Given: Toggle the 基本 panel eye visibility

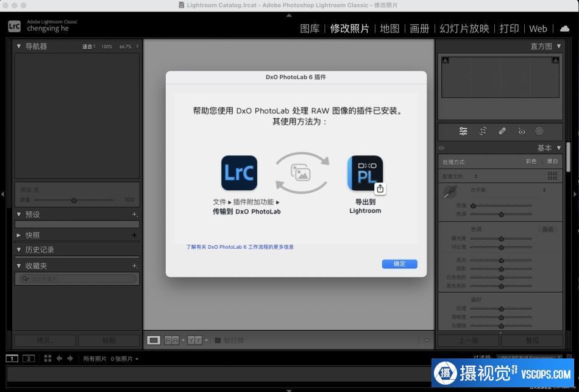Looking at the screenshot, I should point(441,148).
